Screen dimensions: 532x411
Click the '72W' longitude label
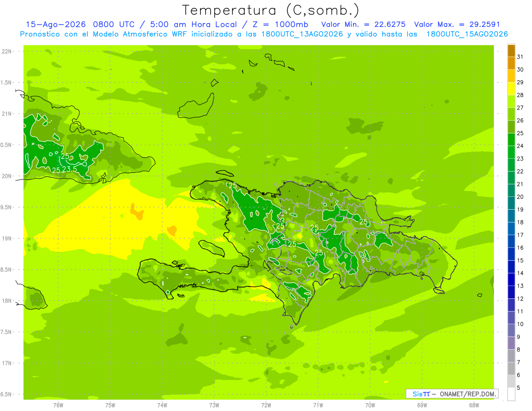pos(266,405)
